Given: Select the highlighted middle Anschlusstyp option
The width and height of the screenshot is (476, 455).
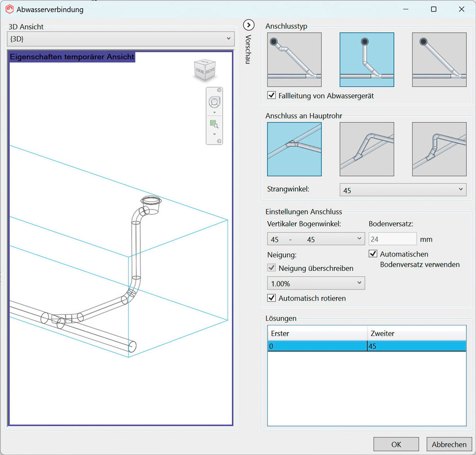Looking at the screenshot, I should [x=366, y=59].
